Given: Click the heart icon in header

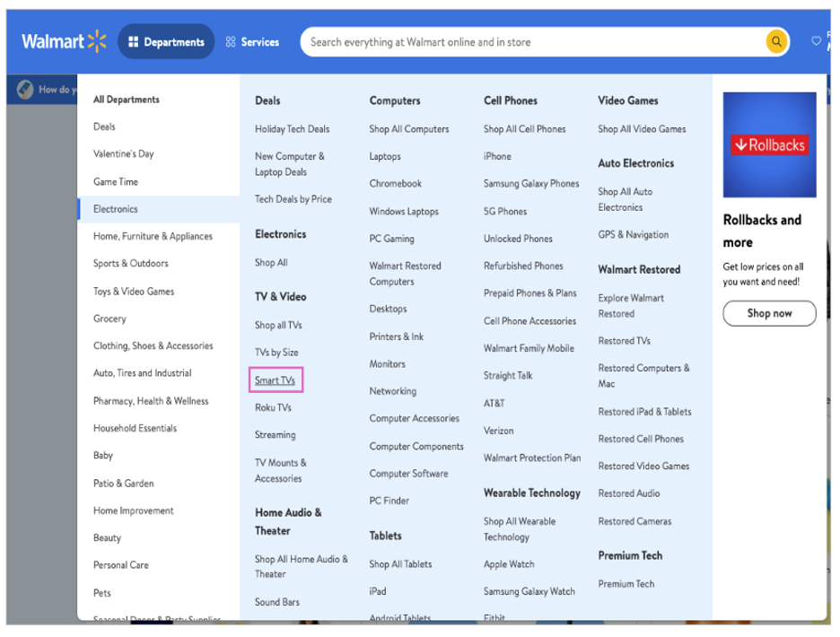Looking at the screenshot, I should [816, 41].
